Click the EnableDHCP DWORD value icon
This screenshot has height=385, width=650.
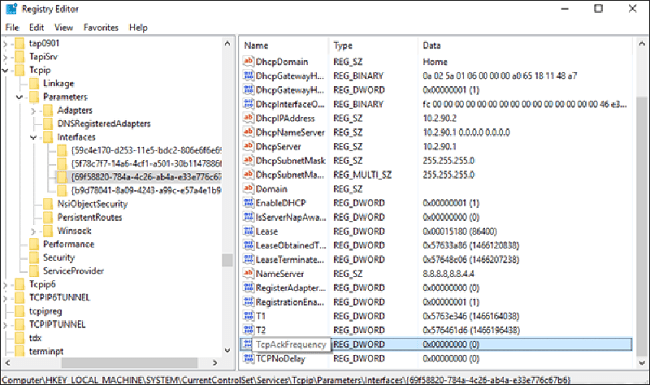248,203
